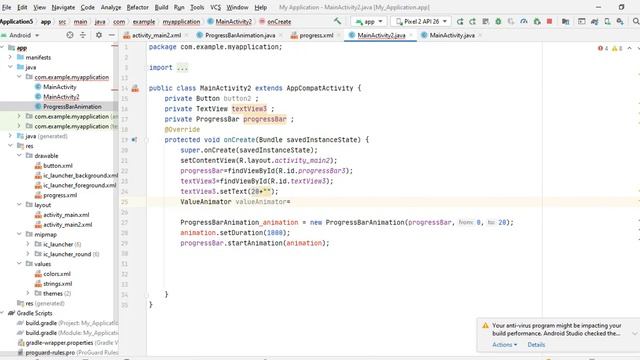Image resolution: width=640 pixels, height=360 pixels.
Task: Select colors.xml in values folder
Action: point(57,274)
